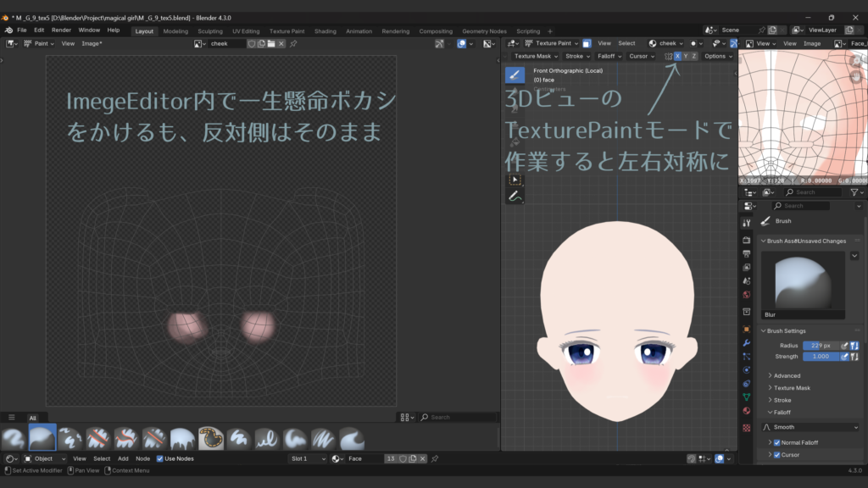Open the Options popover in viewport header
Screen dimensions: 868x488
tap(717, 56)
